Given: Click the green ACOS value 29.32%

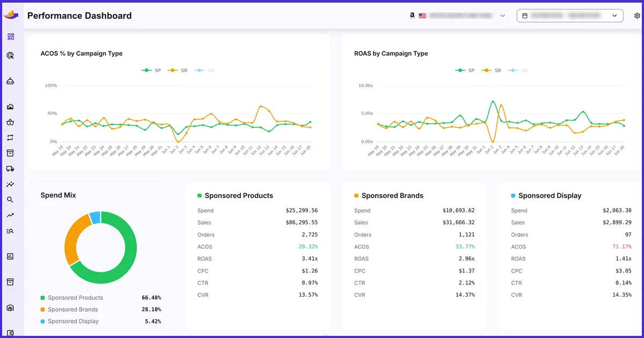Looking at the screenshot, I should point(308,247).
